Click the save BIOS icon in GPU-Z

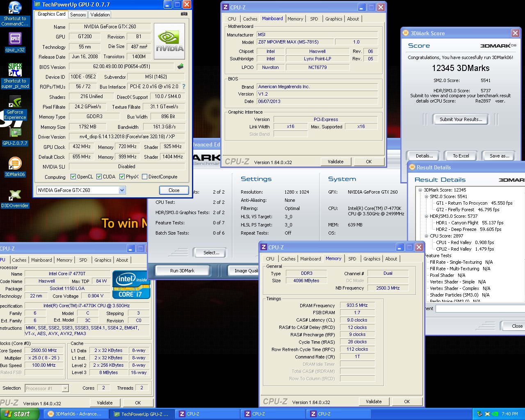[x=180, y=66]
